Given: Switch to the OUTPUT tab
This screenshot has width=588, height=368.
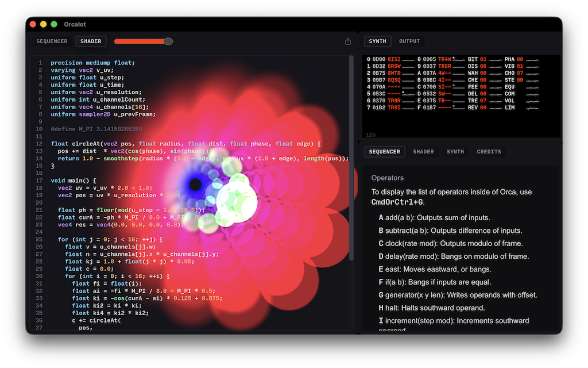Looking at the screenshot, I should pos(409,41).
